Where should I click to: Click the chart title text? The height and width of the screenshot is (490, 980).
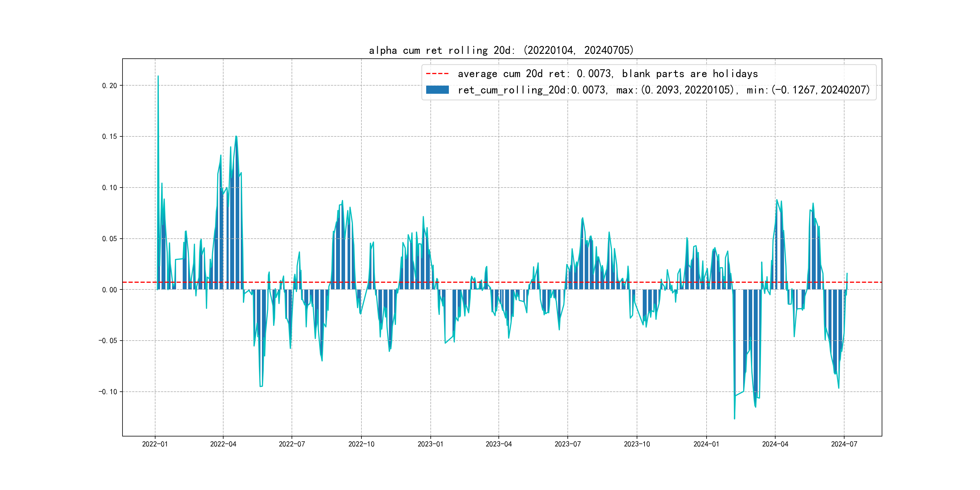tap(501, 50)
